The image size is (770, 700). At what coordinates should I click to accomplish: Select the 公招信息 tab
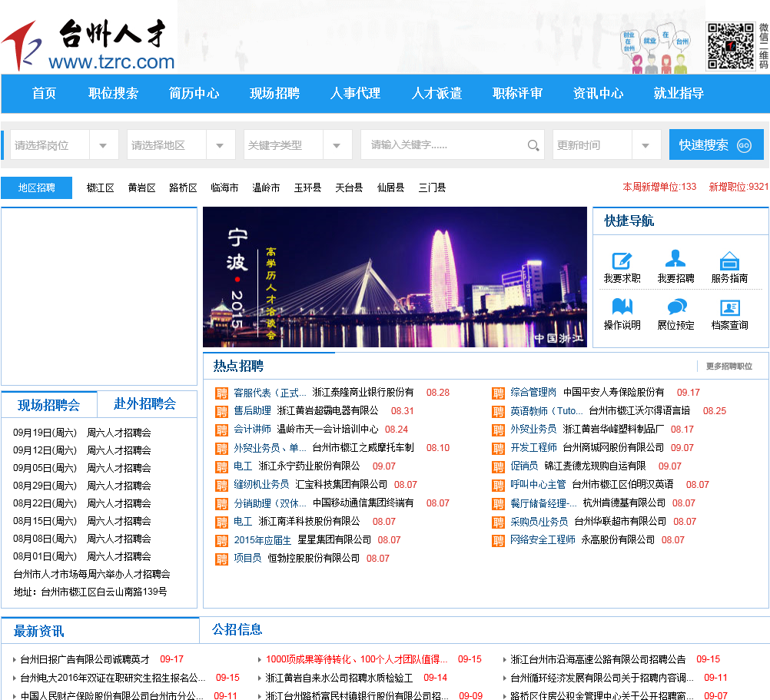pyautogui.click(x=237, y=630)
